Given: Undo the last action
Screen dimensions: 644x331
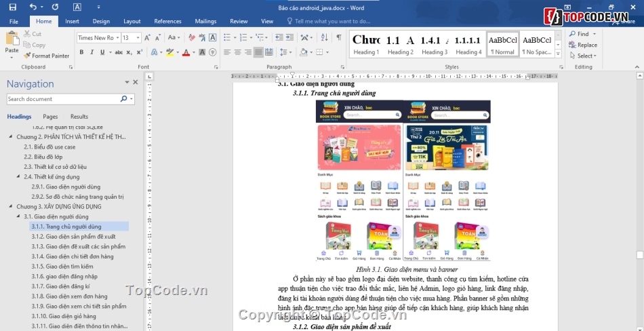Looking at the screenshot, I should (x=33, y=7).
